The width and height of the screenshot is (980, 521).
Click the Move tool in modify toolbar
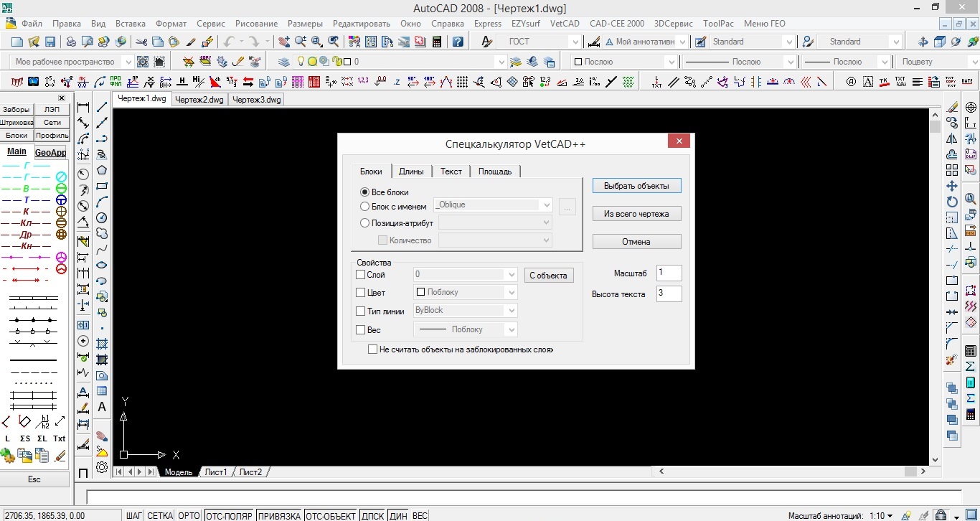click(x=952, y=186)
